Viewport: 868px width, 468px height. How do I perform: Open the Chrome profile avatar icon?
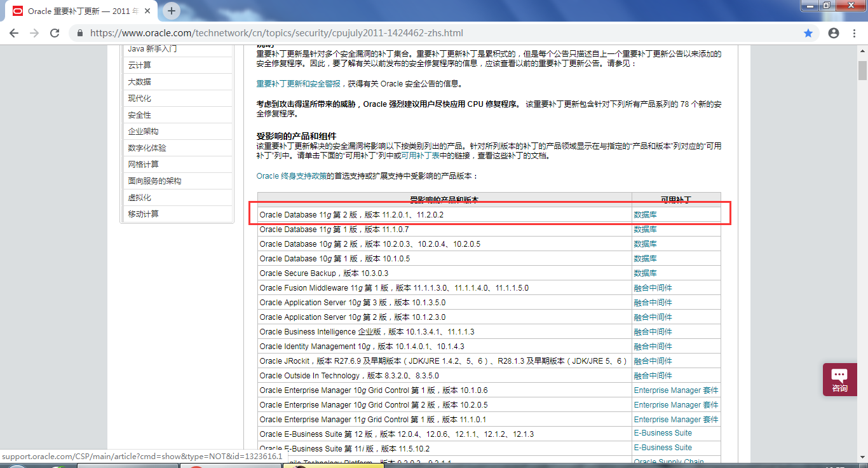point(834,33)
